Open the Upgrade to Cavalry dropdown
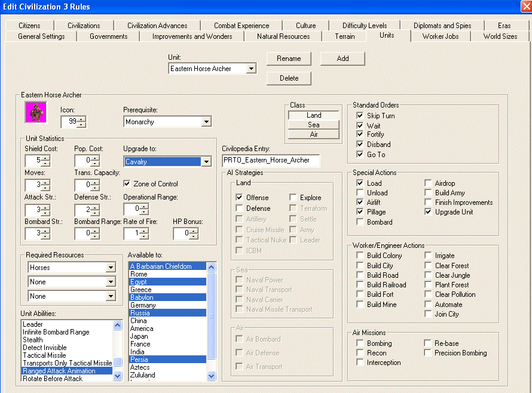The height and width of the screenshot is (393, 532). click(206, 162)
